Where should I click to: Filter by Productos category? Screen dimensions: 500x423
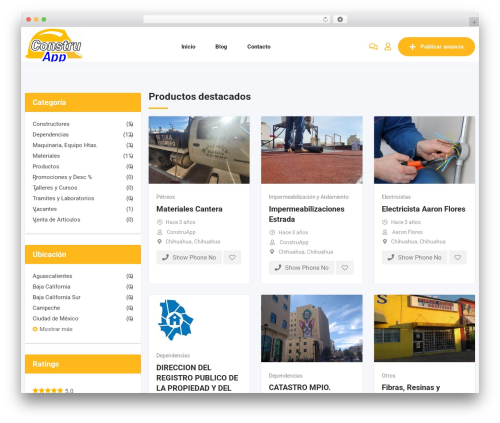click(46, 166)
